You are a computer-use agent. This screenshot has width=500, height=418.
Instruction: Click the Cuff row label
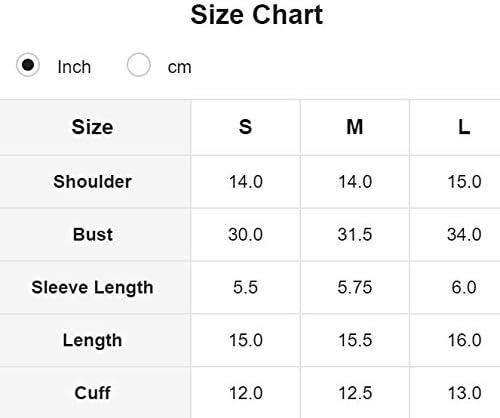point(92,393)
